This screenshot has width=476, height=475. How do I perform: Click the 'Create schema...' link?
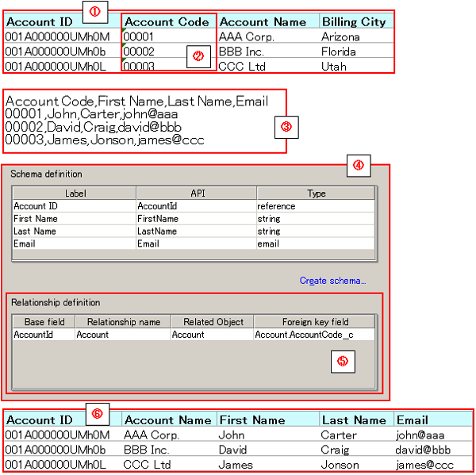[332, 281]
